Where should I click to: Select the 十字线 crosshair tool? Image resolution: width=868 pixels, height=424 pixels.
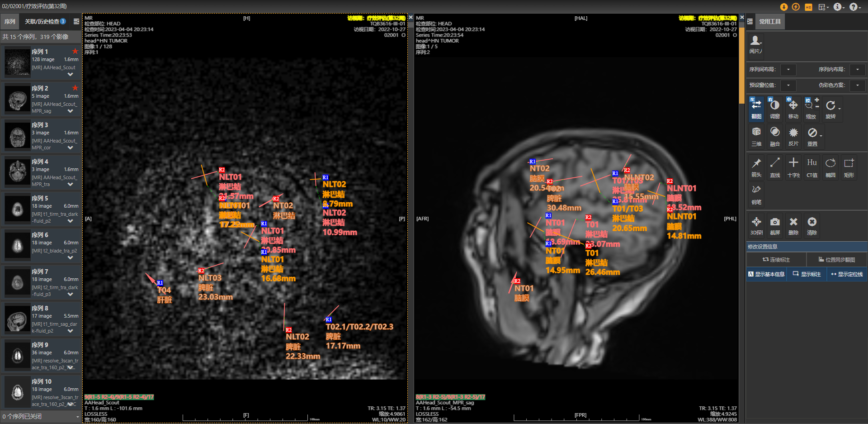[793, 167]
